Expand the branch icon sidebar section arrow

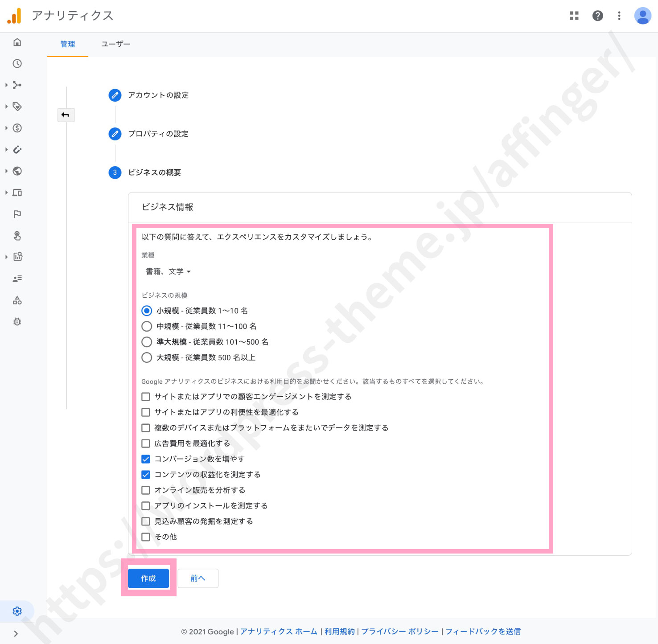pos(6,85)
